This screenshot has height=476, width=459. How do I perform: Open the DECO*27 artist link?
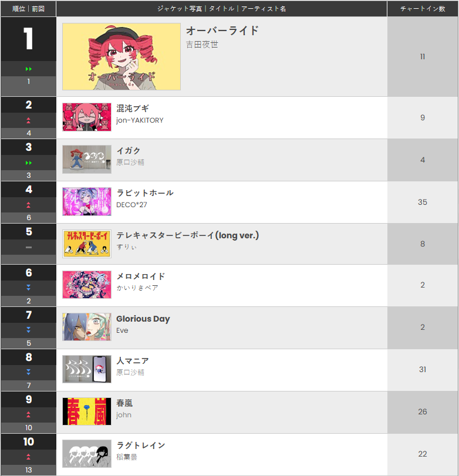(133, 204)
